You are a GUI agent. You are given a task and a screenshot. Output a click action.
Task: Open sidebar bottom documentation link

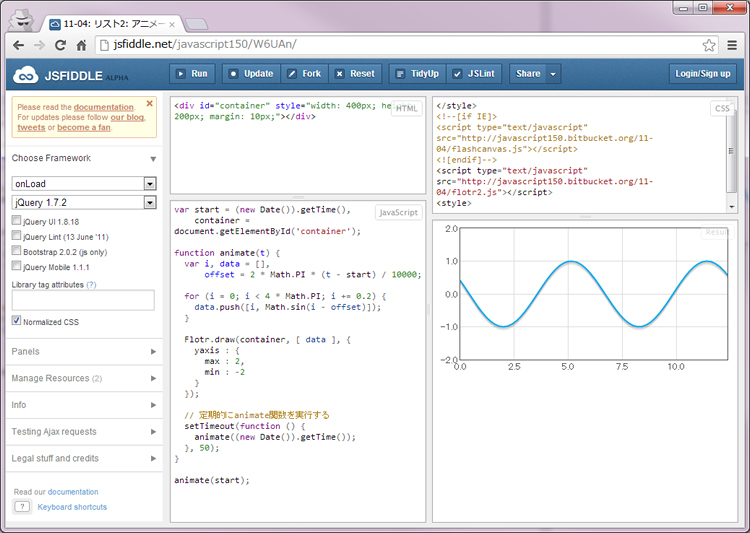73,492
